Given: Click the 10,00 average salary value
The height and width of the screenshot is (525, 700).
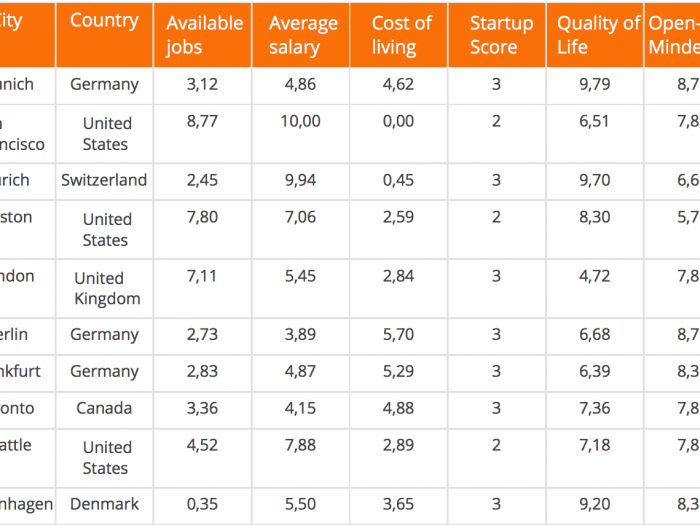Looking at the screenshot, I should coord(301,122).
